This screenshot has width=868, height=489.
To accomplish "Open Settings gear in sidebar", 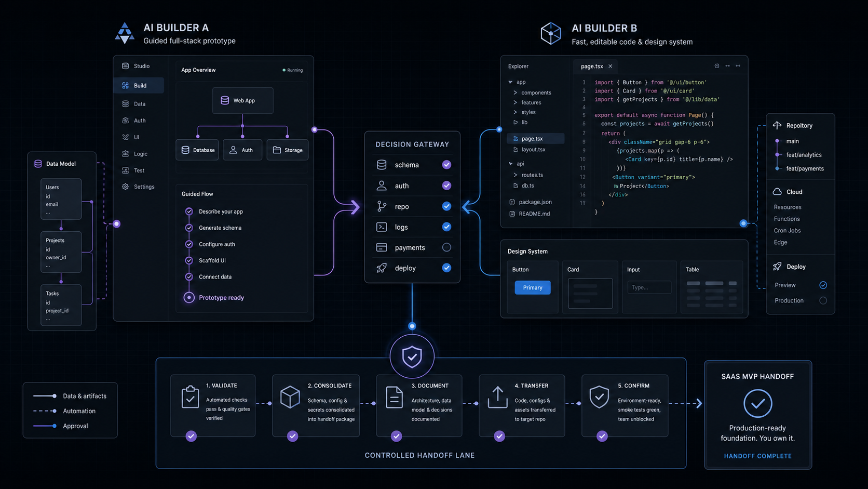I will [x=126, y=187].
